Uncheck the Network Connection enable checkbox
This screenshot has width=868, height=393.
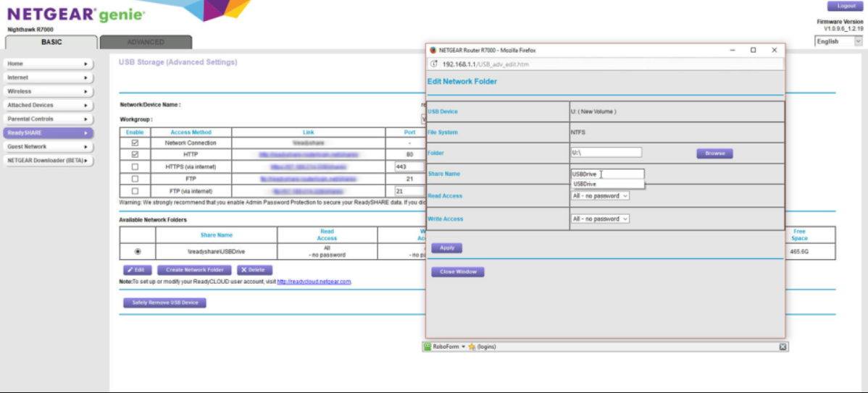[135, 143]
